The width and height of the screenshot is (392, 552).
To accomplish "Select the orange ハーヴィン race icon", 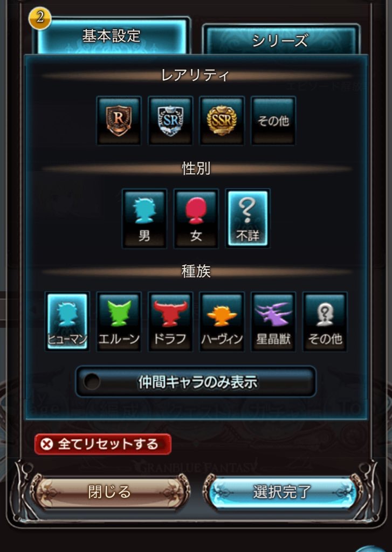I will (222, 321).
